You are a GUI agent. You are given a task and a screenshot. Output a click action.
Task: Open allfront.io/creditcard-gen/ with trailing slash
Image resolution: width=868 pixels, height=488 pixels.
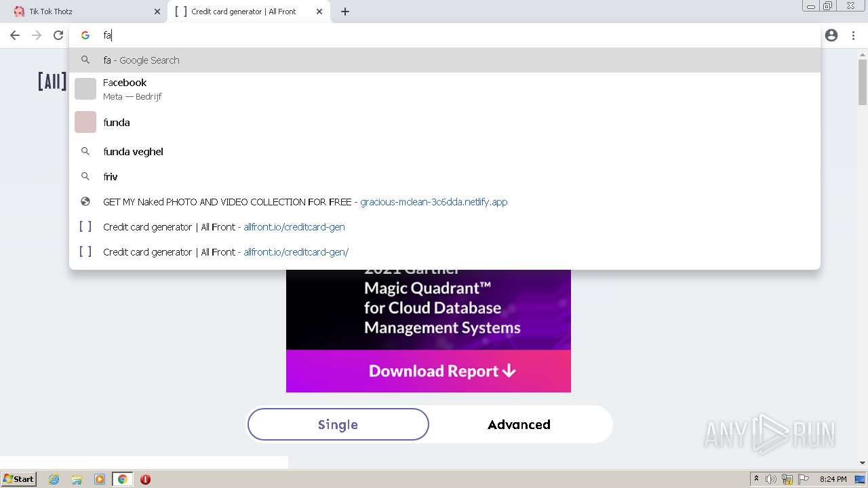[444, 252]
